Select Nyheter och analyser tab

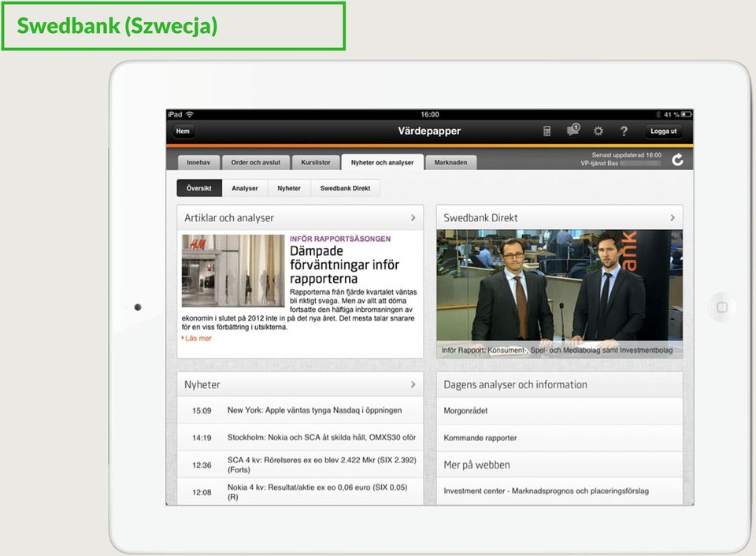pos(383,162)
